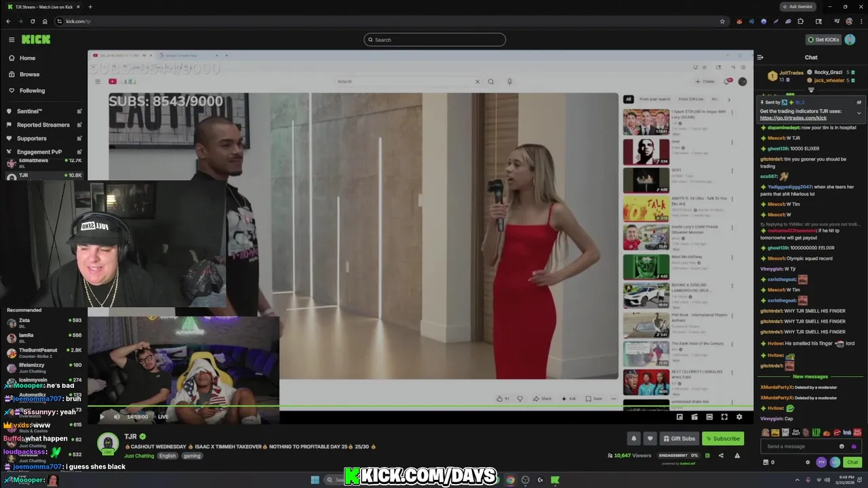Click the Gift Subs button
868x488 pixels.
pos(679,439)
